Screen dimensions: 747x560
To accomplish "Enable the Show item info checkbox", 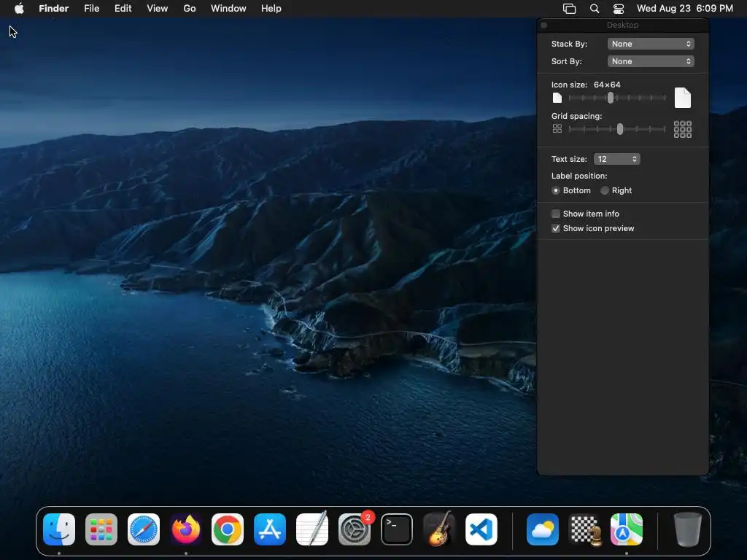I will coord(556,214).
